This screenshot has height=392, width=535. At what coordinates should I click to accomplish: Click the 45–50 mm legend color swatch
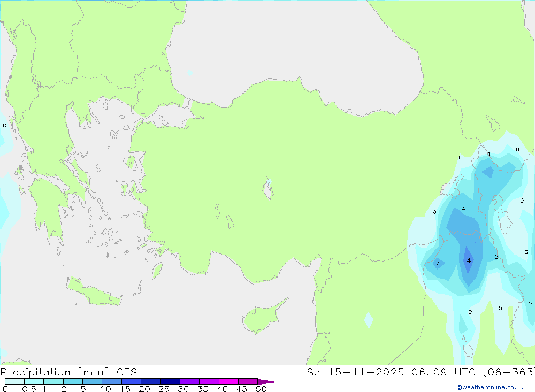tap(248, 381)
